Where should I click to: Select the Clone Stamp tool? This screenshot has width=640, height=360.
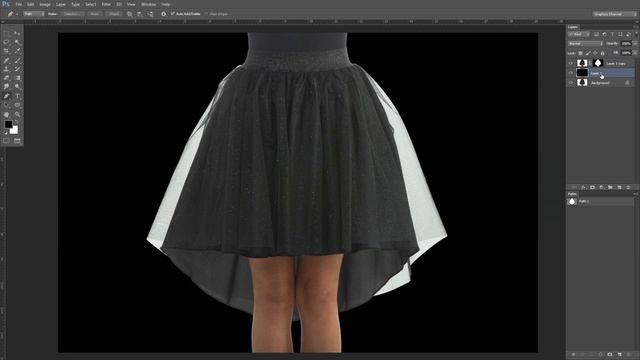7,69
